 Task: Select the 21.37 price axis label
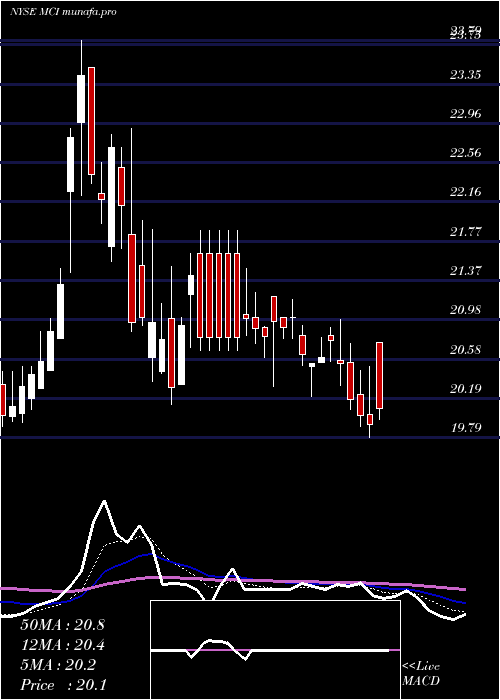click(466, 271)
